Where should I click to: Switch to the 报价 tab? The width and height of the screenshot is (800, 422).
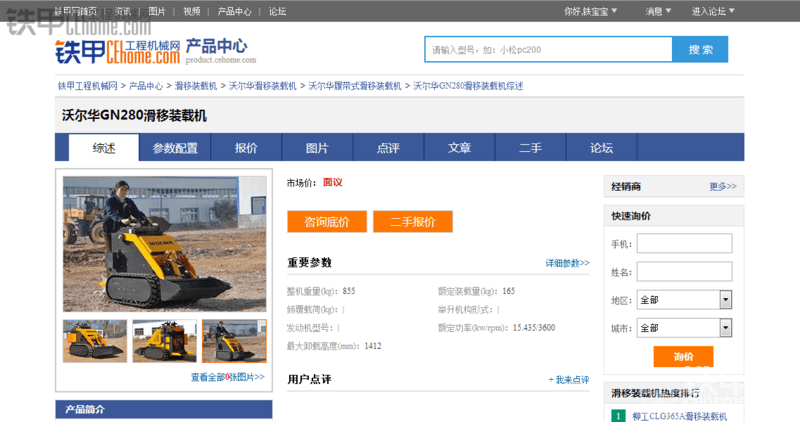(246, 148)
